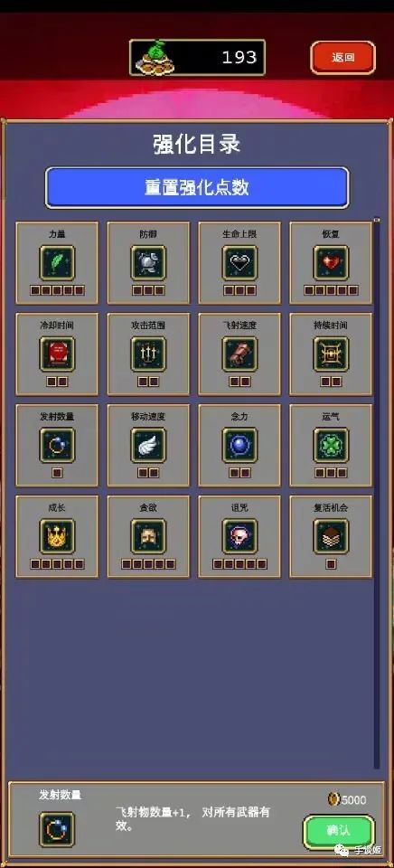
Task: Choose the 念力 blue orb icon
Action: click(x=239, y=446)
